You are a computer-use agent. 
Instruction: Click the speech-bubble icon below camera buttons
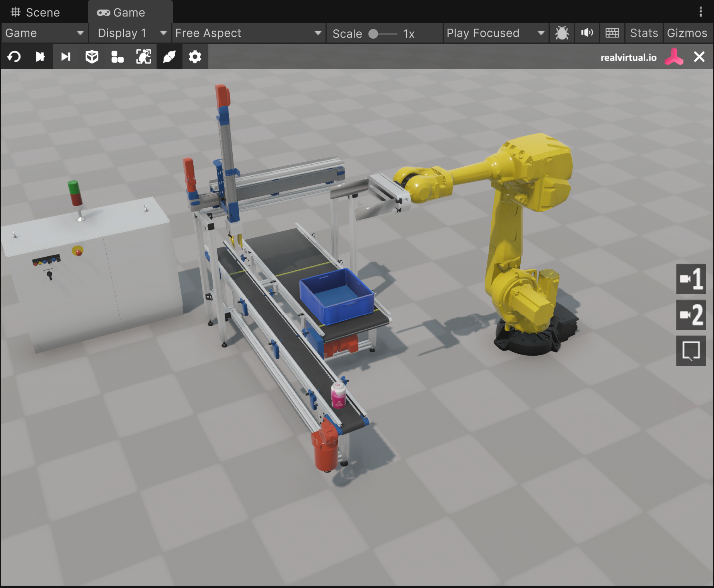tap(691, 351)
